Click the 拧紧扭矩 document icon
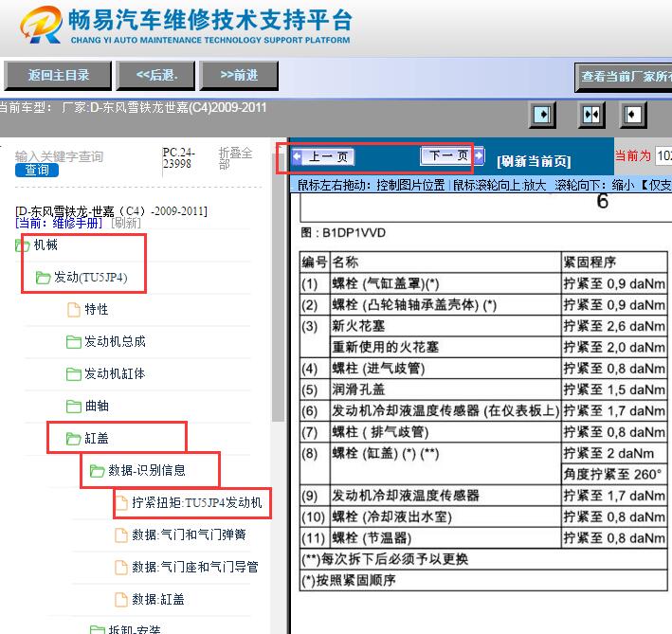 pos(121,502)
